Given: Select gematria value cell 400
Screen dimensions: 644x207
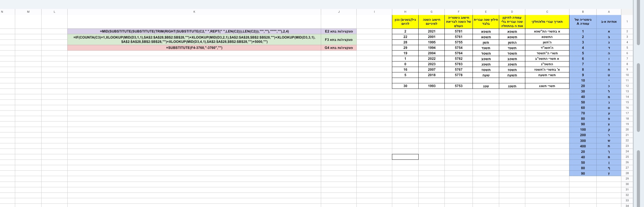Looking at the screenshot, I should pos(583,146).
